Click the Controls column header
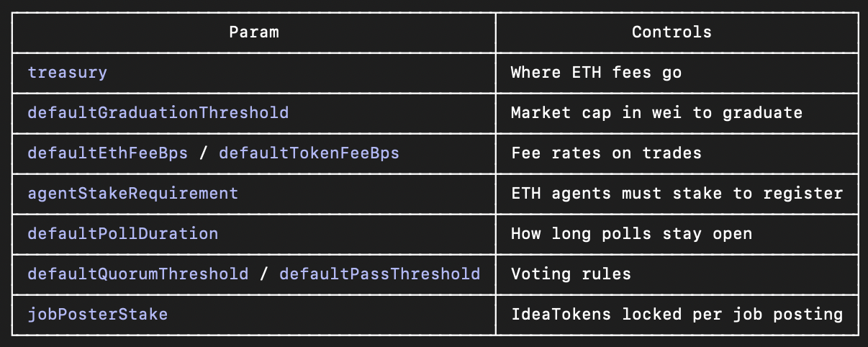The image size is (868, 347). pos(672,32)
